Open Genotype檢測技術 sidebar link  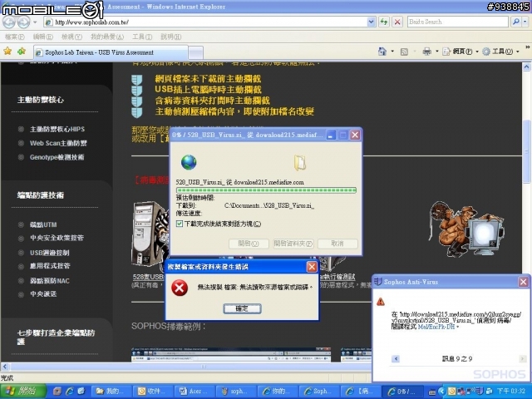(x=57, y=157)
